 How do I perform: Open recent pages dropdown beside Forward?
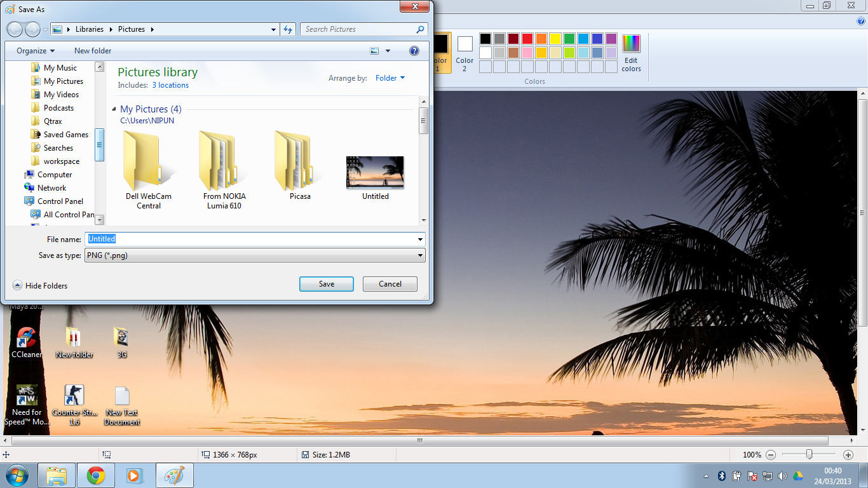click(45, 30)
